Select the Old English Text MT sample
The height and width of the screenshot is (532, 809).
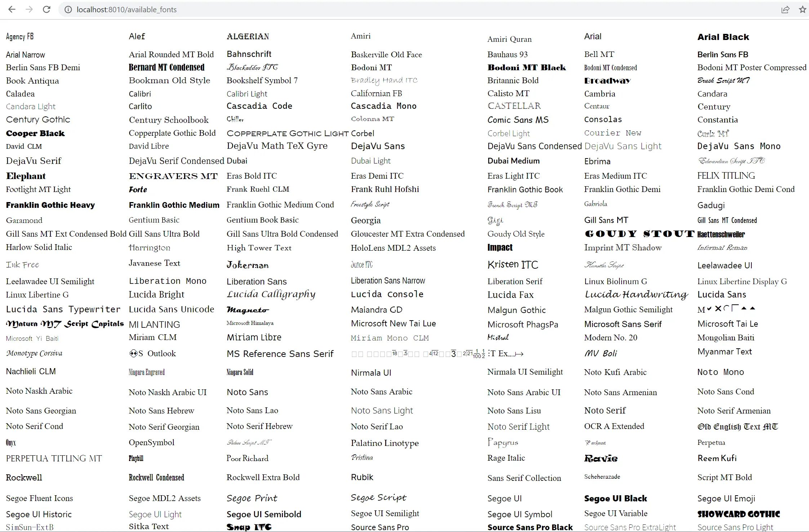[x=738, y=427]
